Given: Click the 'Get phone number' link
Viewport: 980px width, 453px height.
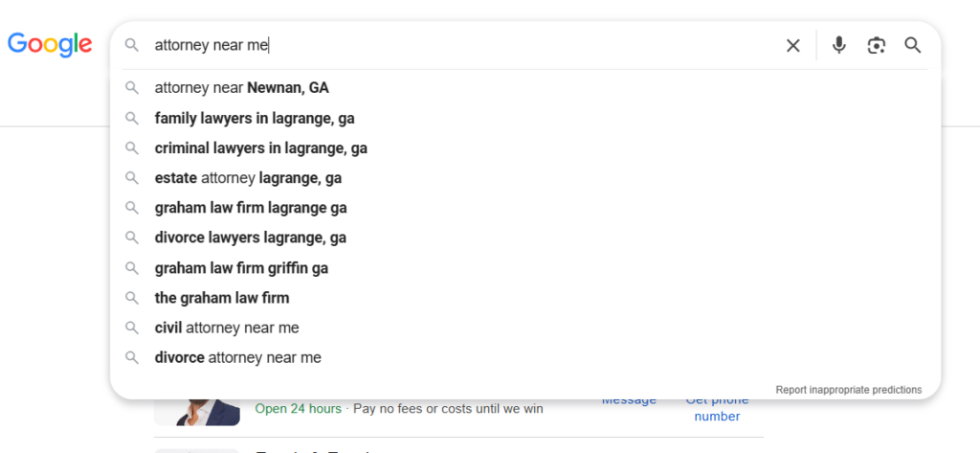Looking at the screenshot, I should pos(717,409).
